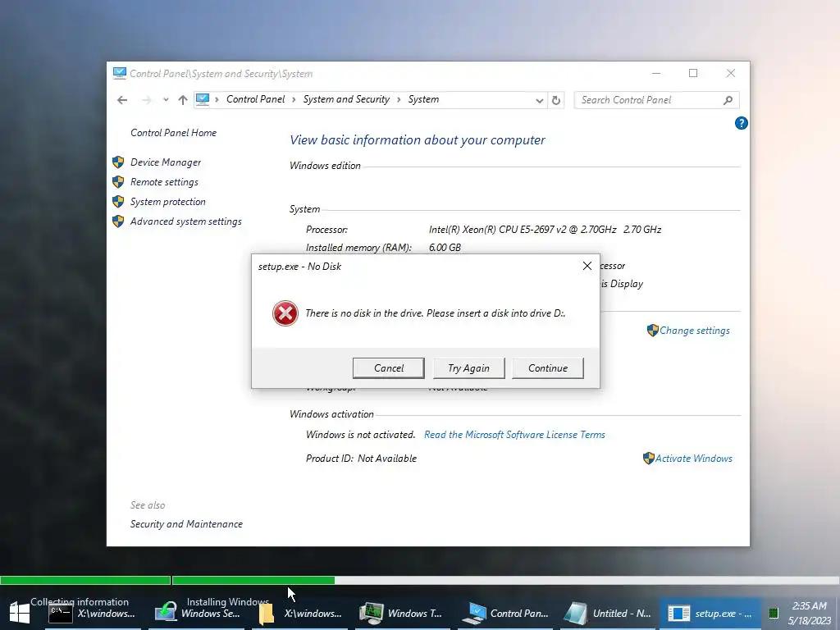This screenshot has height=630, width=840.
Task: Click the green system tray icon
Action: tap(773, 613)
